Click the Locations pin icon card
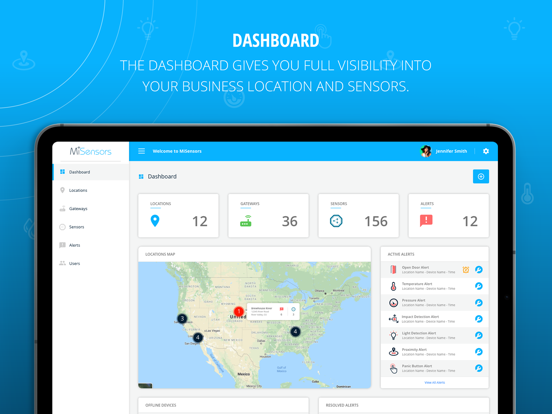The height and width of the screenshot is (414, 552). pyautogui.click(x=155, y=221)
